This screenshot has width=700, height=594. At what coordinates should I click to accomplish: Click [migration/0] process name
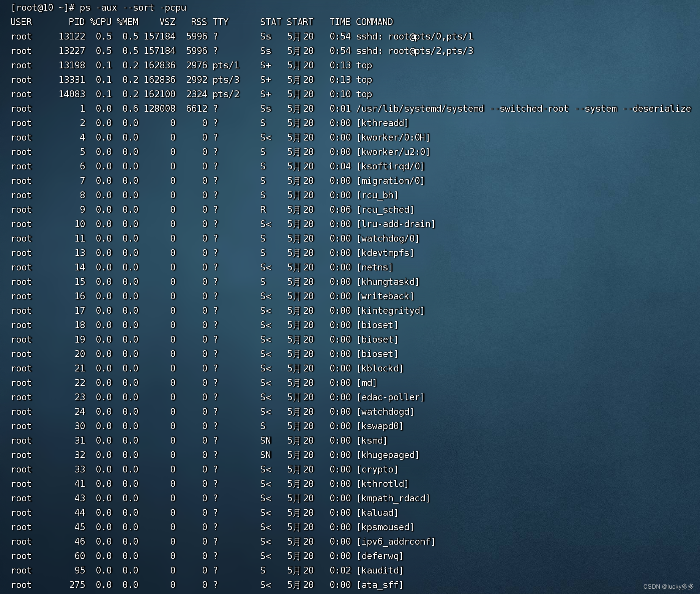click(391, 181)
